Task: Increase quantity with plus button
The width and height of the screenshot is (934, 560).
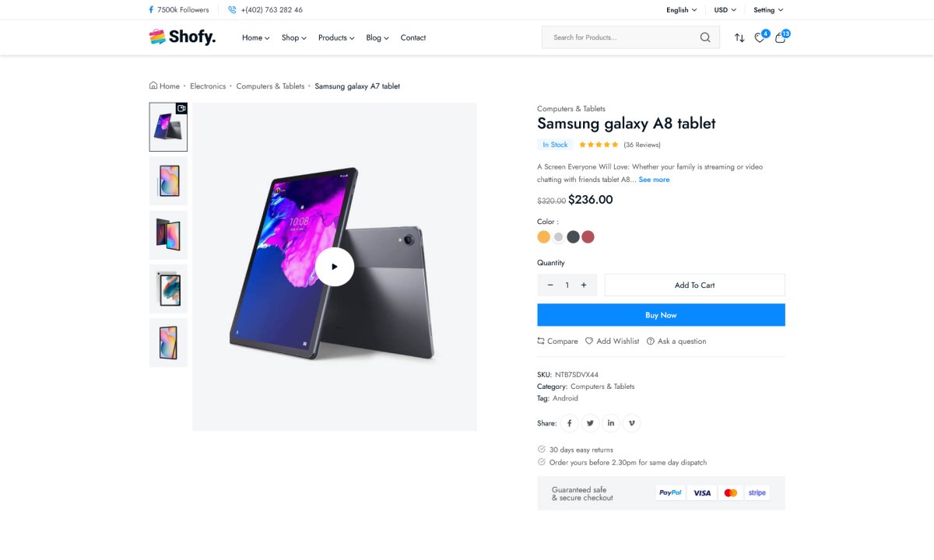Action: [x=584, y=285]
